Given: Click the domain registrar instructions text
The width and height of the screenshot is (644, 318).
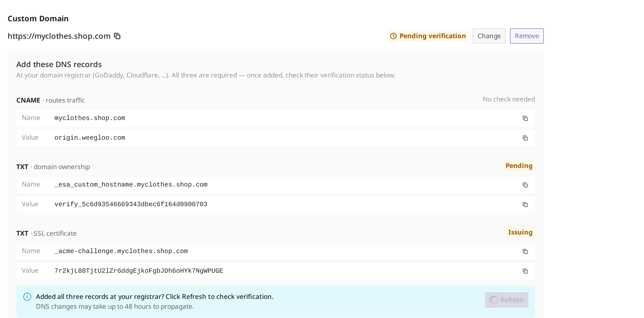Looking at the screenshot, I should point(206,75).
